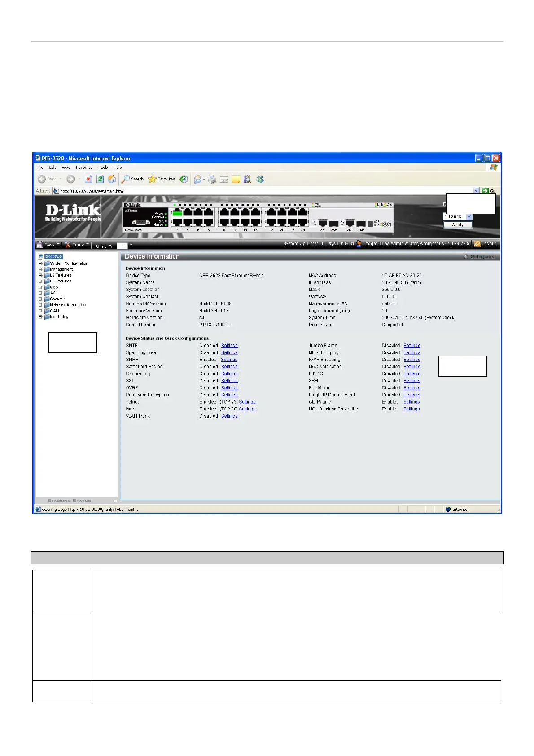Image resolution: width=534 pixels, height=756 pixels.
Task: Click the Save floppy disk icon
Action: (x=39, y=244)
